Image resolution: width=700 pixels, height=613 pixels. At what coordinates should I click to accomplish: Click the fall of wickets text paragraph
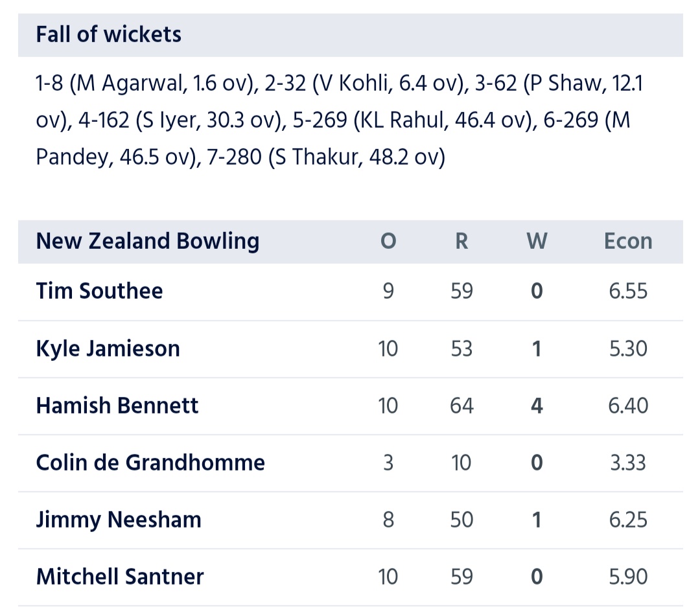[339, 120]
